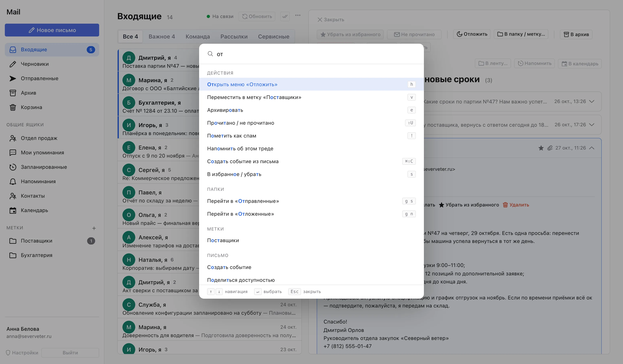The image size is (623, 364).
Task: Toggle Убрать из избранного next to Удалить
Action: pos(469,205)
